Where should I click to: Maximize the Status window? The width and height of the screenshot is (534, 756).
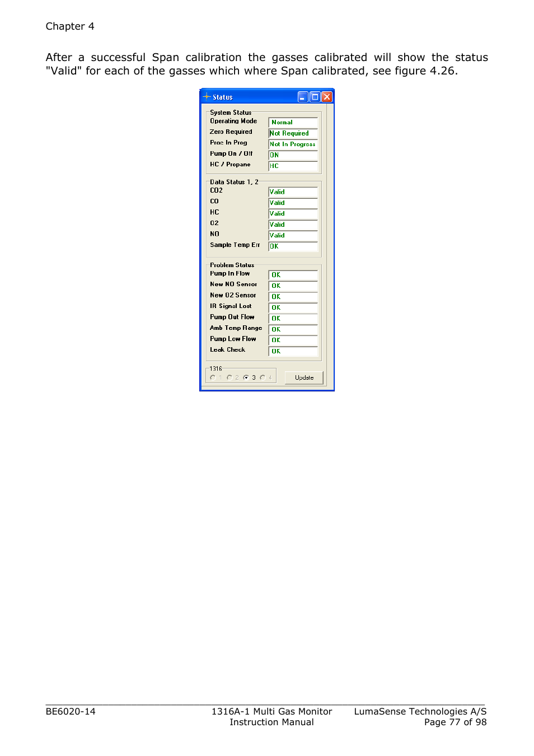[315, 97]
